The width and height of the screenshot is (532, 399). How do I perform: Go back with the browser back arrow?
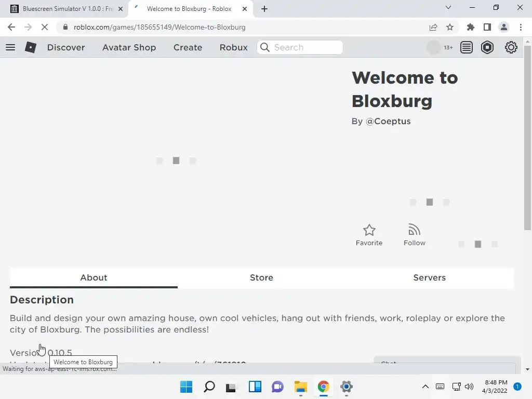(x=11, y=27)
